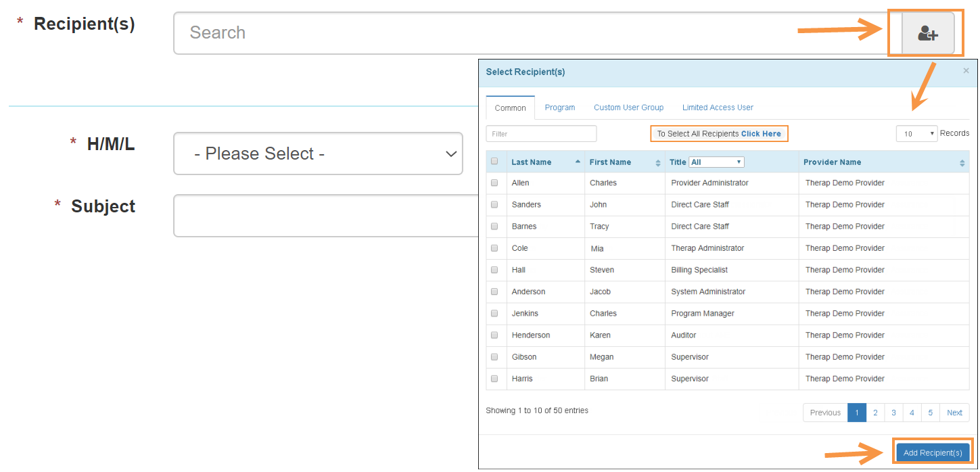Check the box for Harris Brian

coord(494,379)
